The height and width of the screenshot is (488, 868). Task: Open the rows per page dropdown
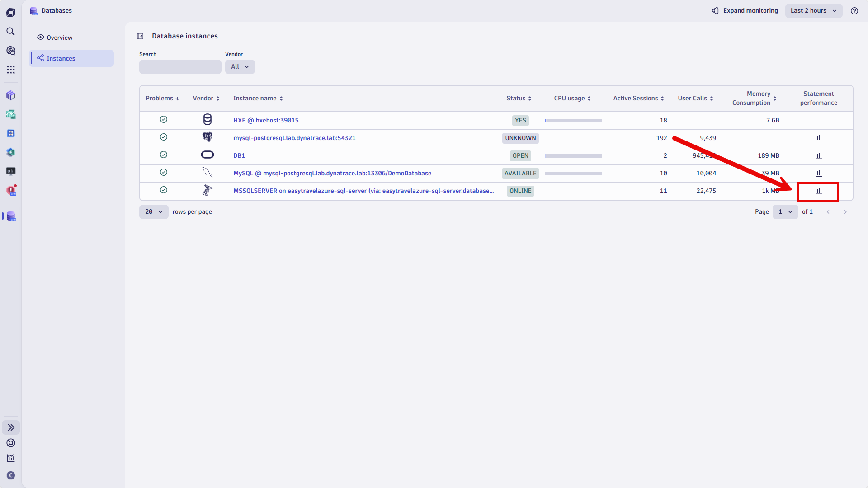(x=153, y=211)
